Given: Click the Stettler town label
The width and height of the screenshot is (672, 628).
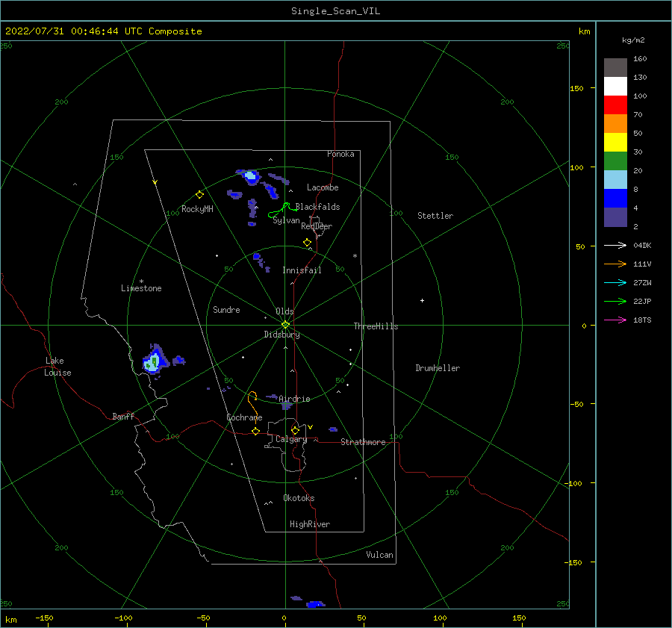Looking at the screenshot, I should [x=435, y=216].
